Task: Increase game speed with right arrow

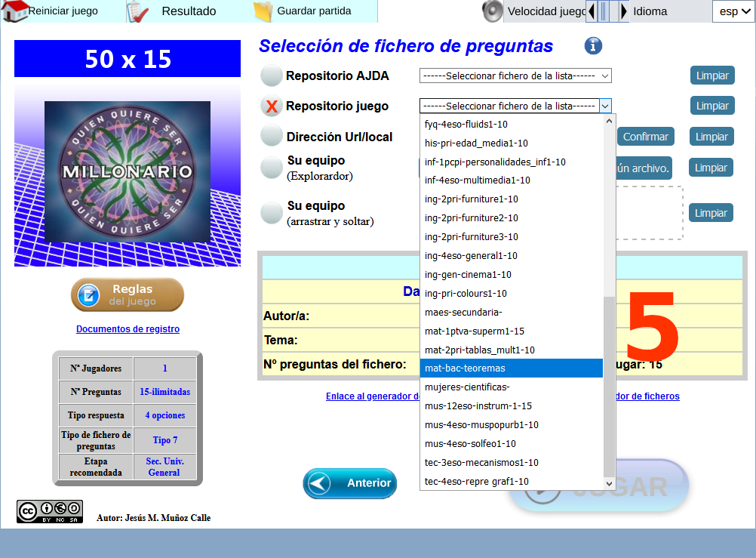Action: pyautogui.click(x=624, y=11)
